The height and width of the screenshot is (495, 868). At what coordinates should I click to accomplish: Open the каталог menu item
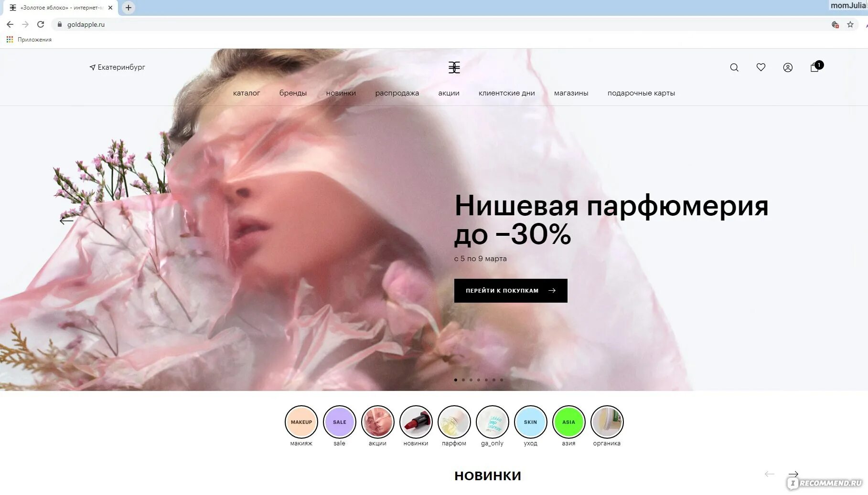click(246, 93)
